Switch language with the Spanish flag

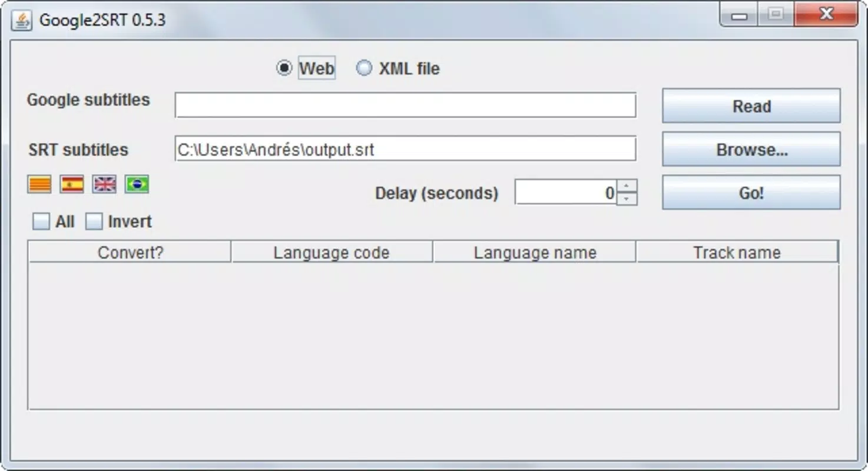click(x=72, y=184)
